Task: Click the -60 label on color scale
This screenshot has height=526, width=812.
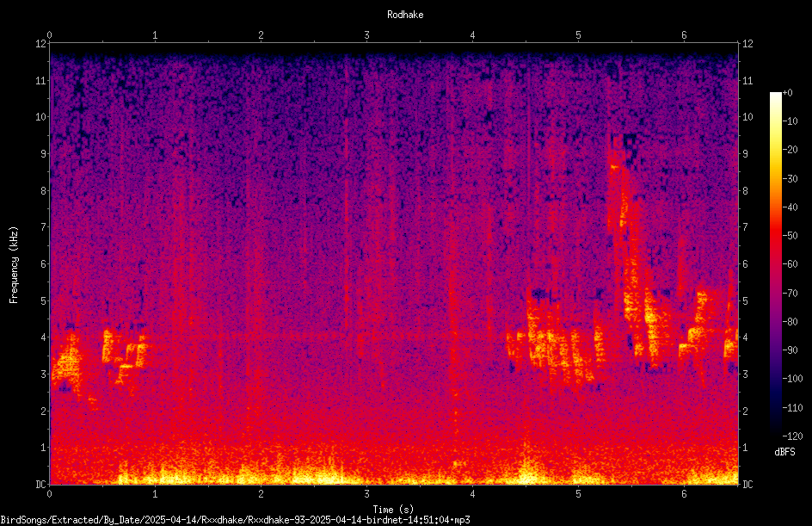Action: 790,264
